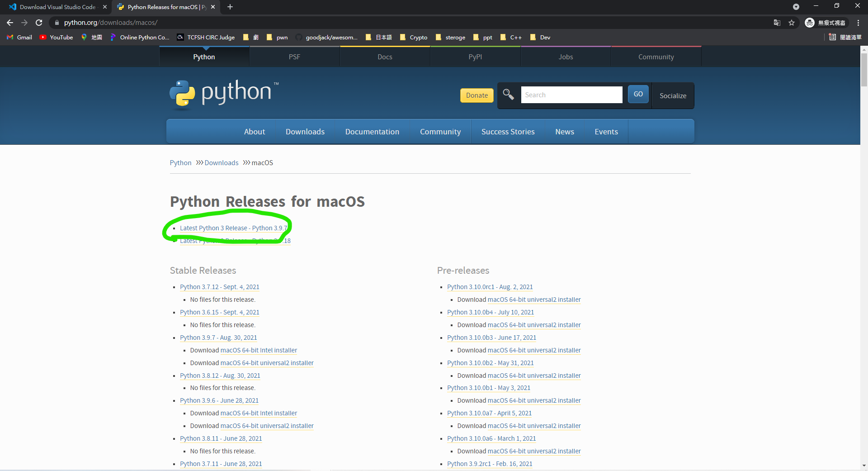The width and height of the screenshot is (868, 471).
Task: Open the Crypto bookmark folder
Action: coord(414,37)
